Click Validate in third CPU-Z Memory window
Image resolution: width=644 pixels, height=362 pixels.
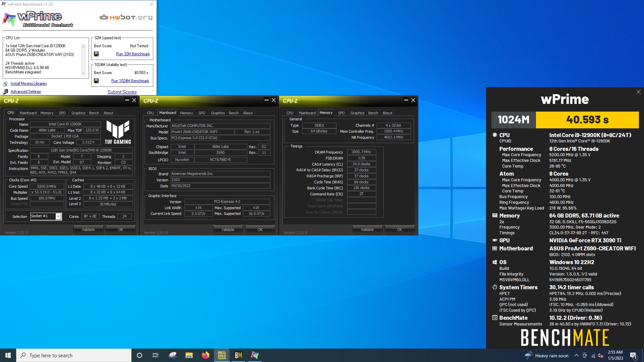coord(367,230)
